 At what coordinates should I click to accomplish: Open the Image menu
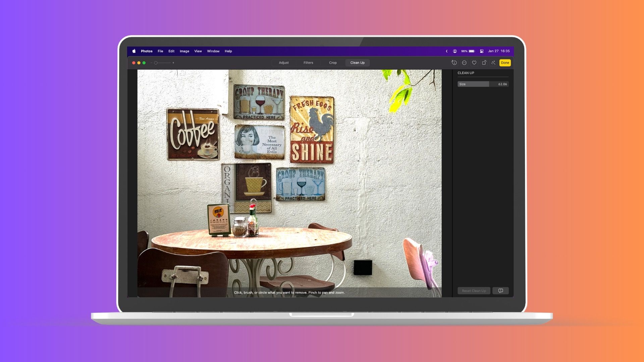[x=184, y=51]
